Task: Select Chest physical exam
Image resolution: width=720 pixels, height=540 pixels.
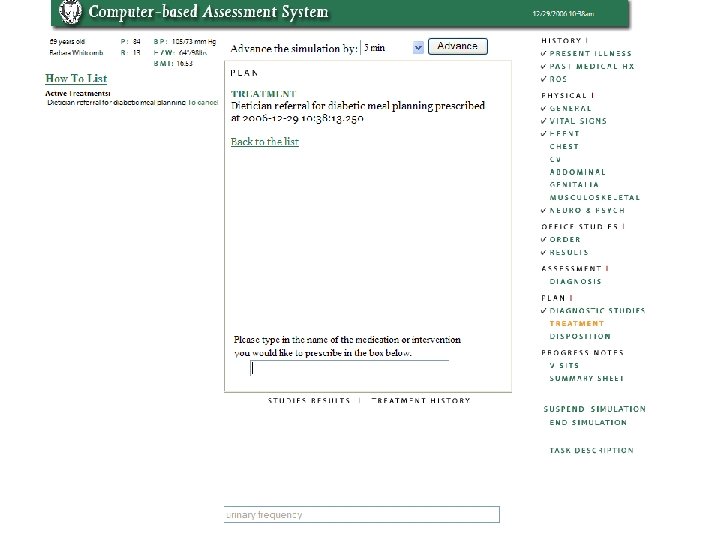Action: coord(564,146)
